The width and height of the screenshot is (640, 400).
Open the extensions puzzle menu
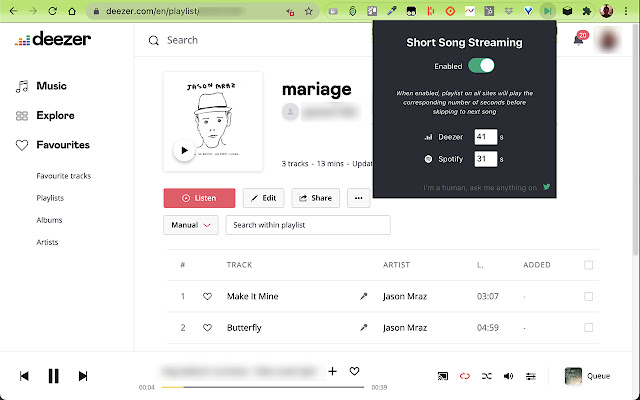(x=587, y=11)
